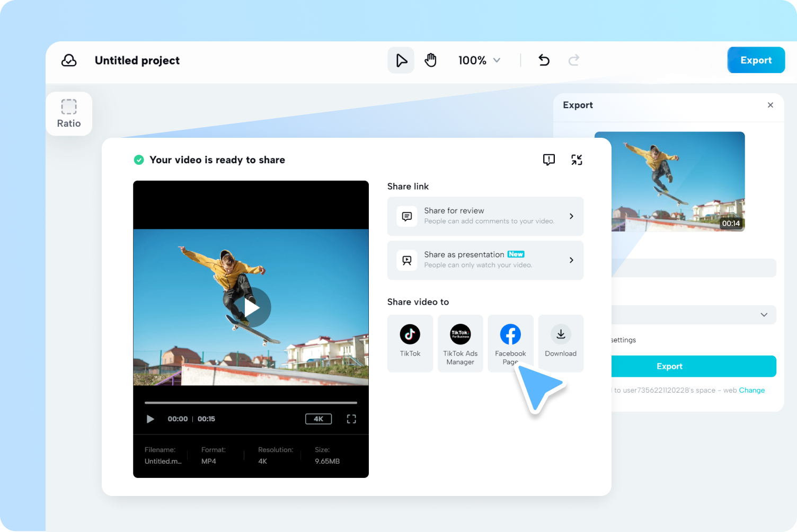
Task: Click the cloud save icon beside project title
Action: click(x=69, y=60)
